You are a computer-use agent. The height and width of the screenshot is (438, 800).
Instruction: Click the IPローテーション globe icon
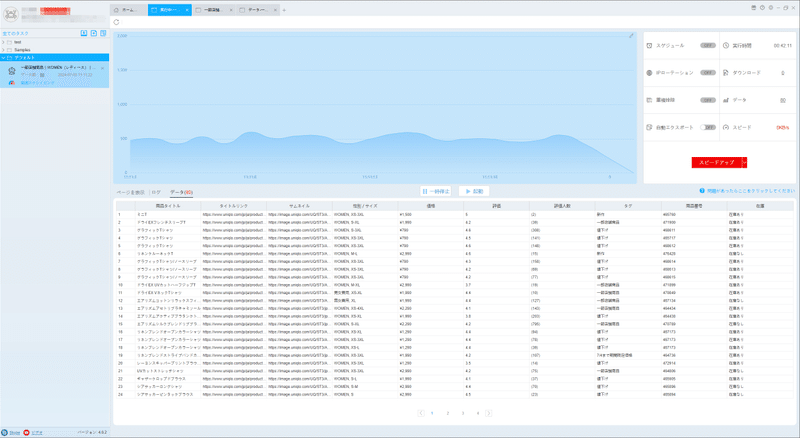pos(649,73)
